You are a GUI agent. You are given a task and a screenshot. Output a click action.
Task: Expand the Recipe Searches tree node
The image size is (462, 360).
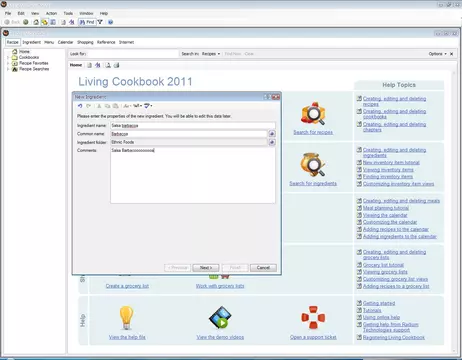click(8, 69)
